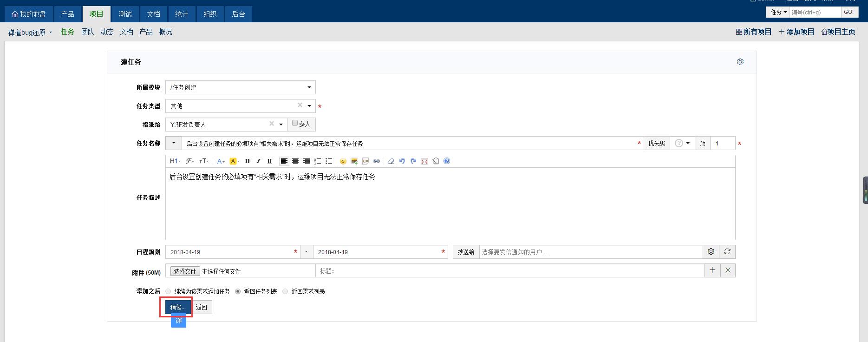Insert a hyperlink in editor
Viewport: 868px width, 342px height.
pyautogui.click(x=377, y=161)
